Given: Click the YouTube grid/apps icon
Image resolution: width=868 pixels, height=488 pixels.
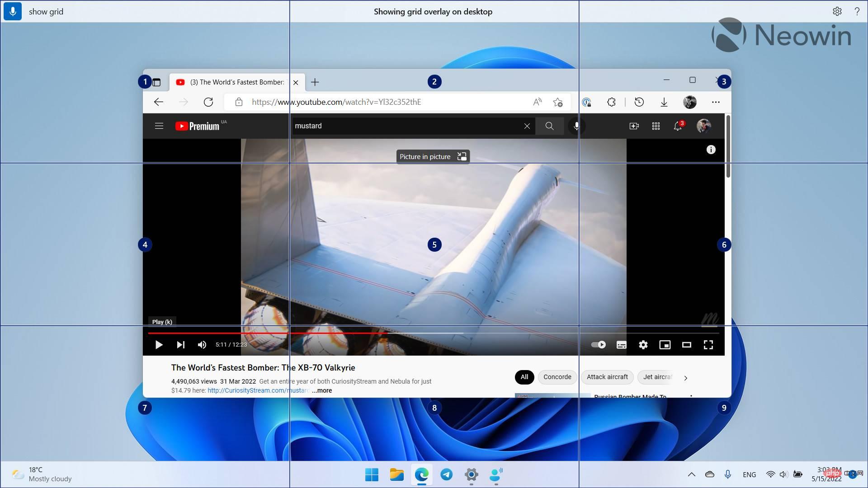Looking at the screenshot, I should tap(656, 126).
